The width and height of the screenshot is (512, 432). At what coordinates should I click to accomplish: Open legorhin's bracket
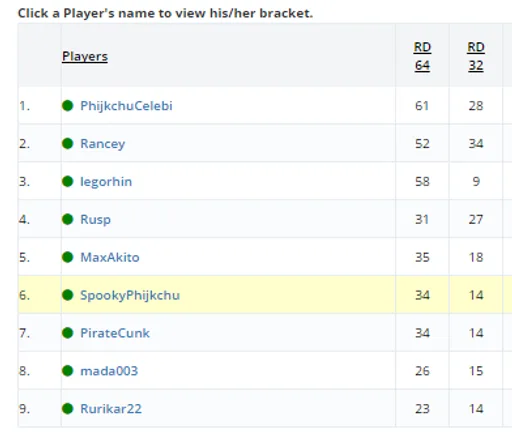[106, 182]
